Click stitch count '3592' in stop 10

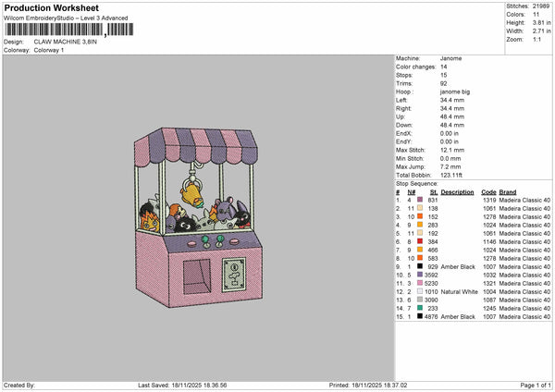pos(431,276)
